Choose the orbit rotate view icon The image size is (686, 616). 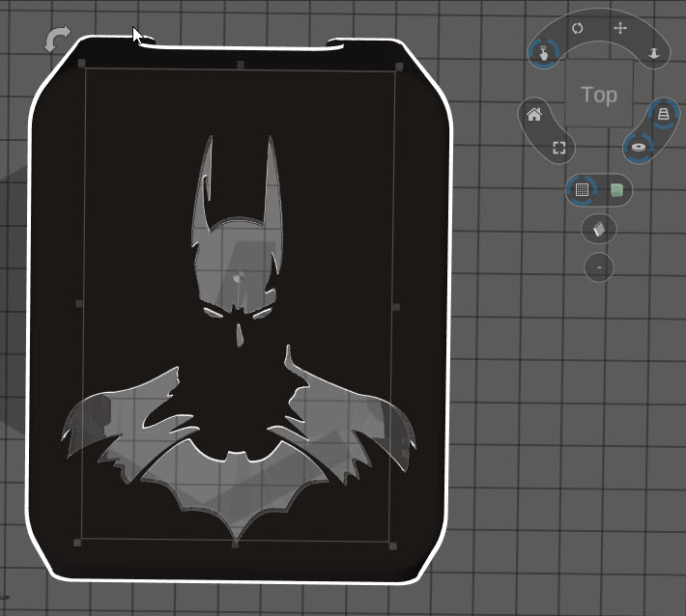pyautogui.click(x=578, y=28)
